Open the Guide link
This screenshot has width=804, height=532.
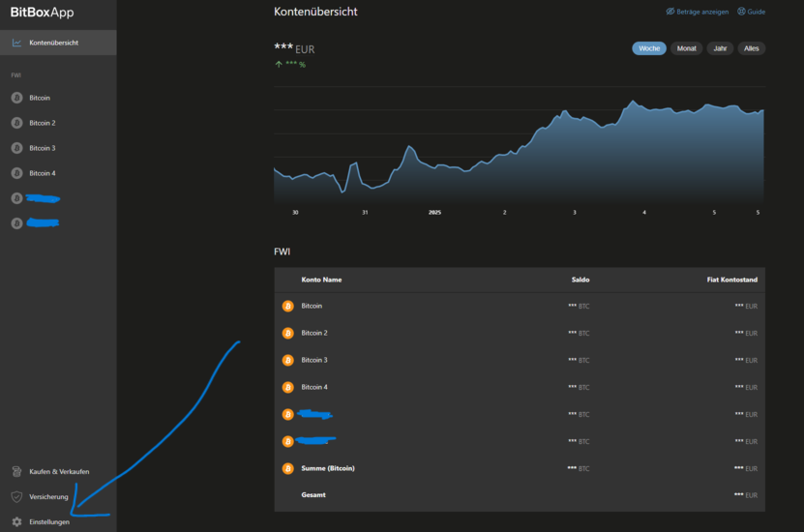[751, 12]
